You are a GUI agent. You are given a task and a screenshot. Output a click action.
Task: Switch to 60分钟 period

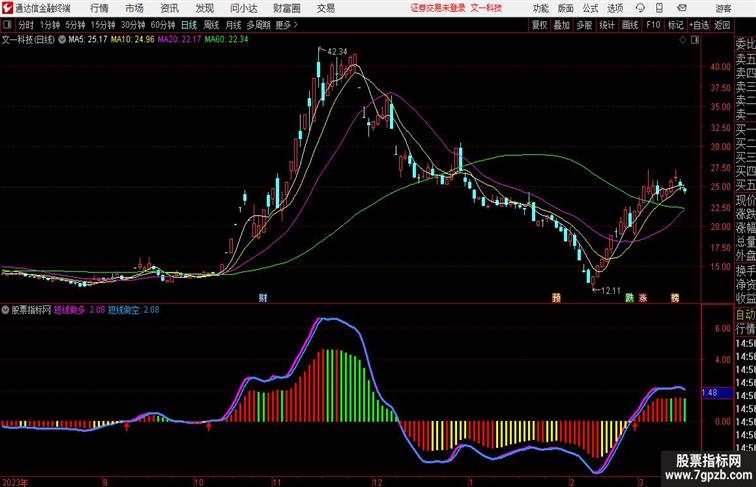point(163,25)
